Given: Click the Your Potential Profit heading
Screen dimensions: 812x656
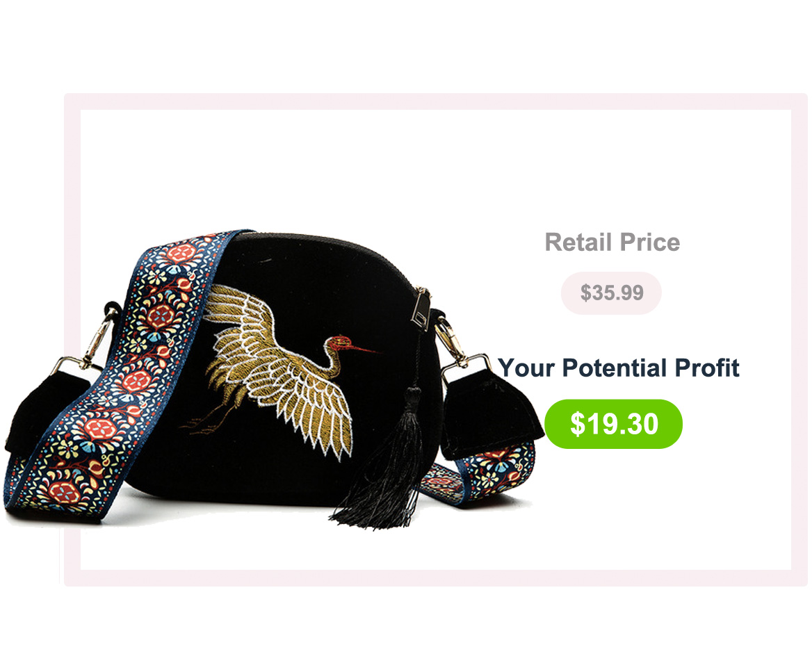Looking at the screenshot, I should pos(618,368).
